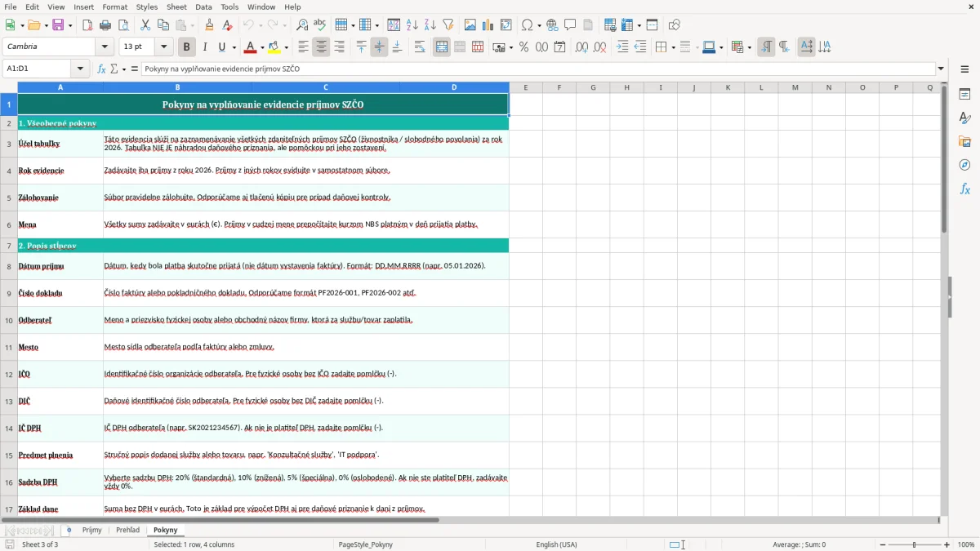
Task: Insert a chart
Action: 488,25
